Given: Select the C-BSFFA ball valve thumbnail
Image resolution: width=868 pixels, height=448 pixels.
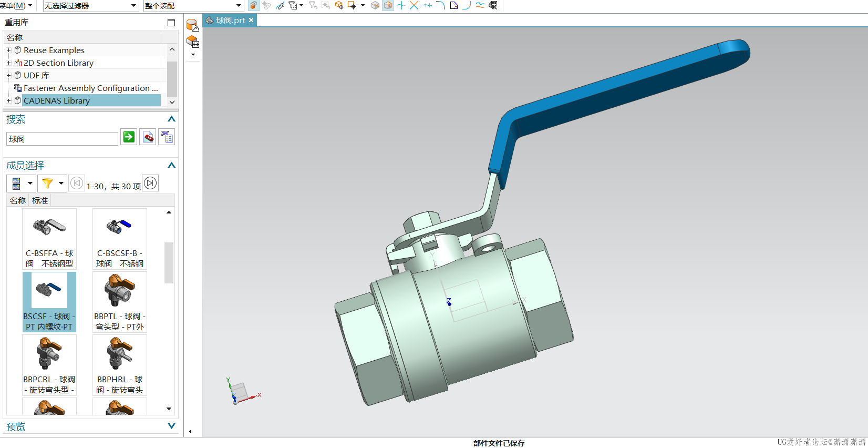Looking at the screenshot, I should pos(49,239).
